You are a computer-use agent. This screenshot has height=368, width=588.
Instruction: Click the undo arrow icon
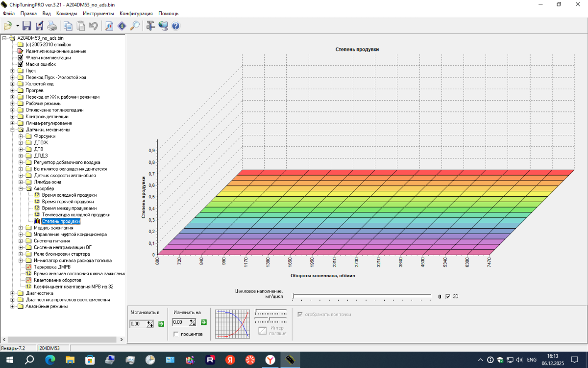tap(93, 26)
